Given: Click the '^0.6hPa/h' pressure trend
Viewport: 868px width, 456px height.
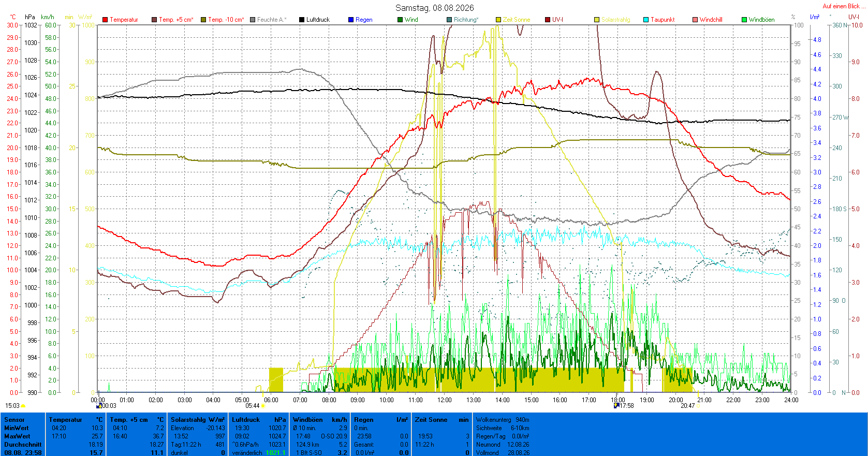Looking at the screenshot, I should [x=245, y=445].
